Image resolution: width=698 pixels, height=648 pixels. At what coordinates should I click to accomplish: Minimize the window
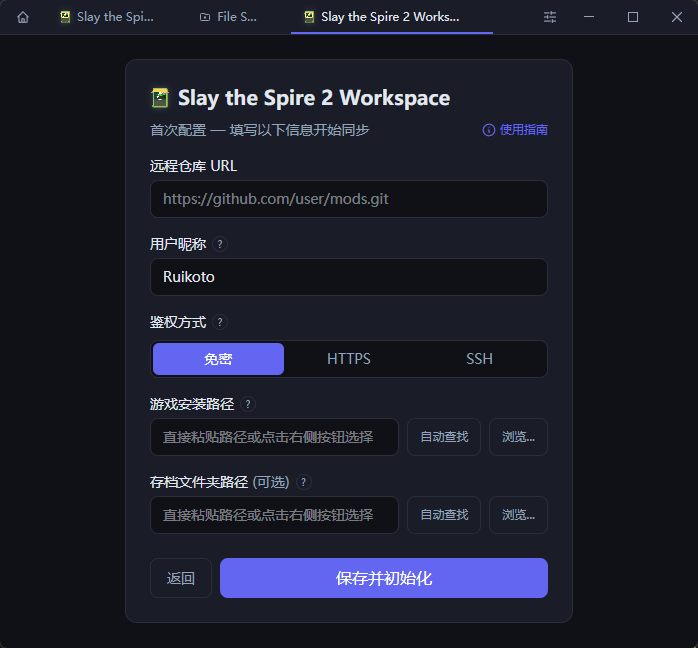point(589,17)
